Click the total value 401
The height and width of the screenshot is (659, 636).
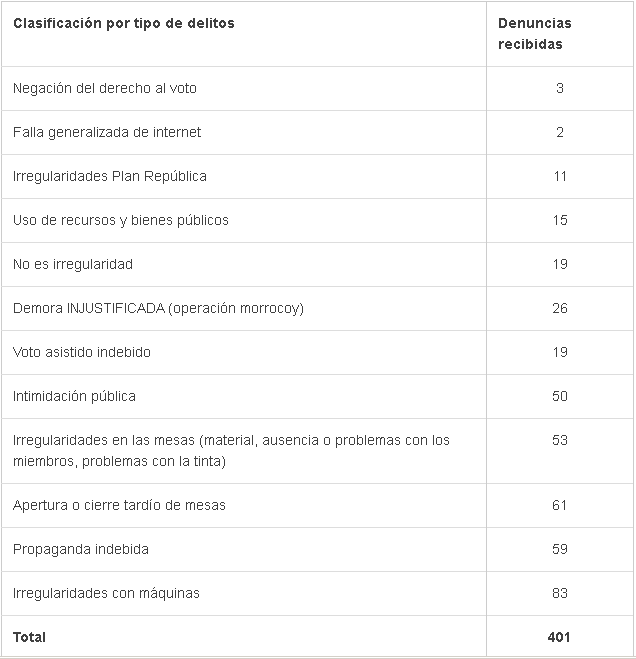click(x=559, y=637)
